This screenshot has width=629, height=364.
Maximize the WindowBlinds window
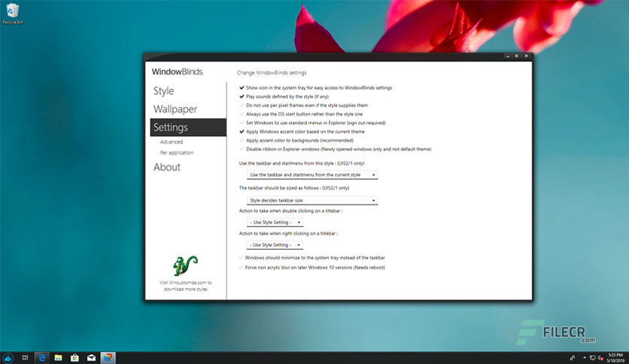tap(517, 56)
